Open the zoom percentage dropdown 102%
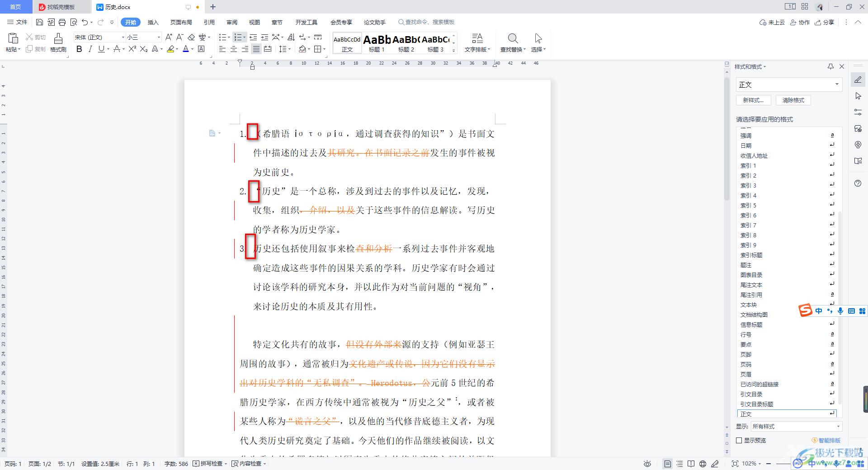The image size is (868, 470). pyautogui.click(x=752, y=464)
